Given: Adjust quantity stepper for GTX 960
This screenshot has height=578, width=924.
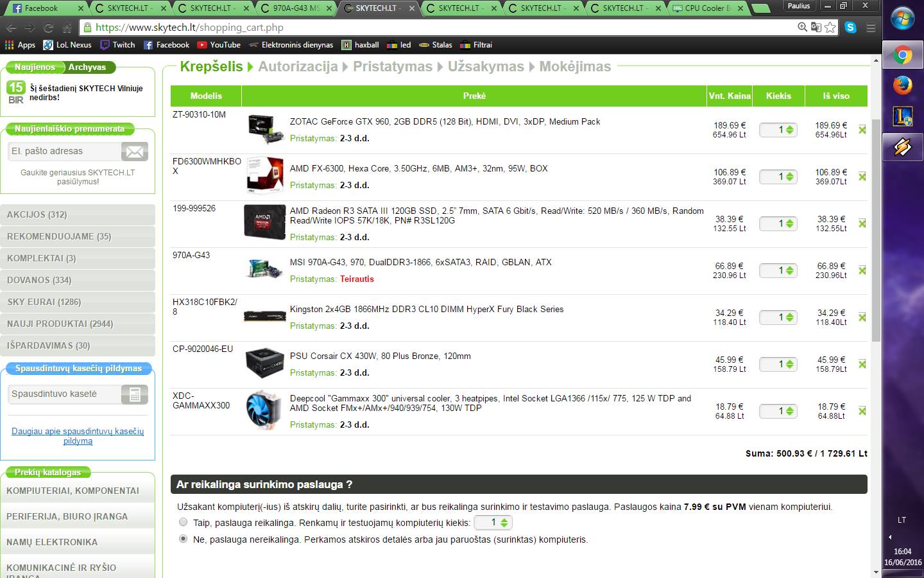Looking at the screenshot, I should click(790, 130).
